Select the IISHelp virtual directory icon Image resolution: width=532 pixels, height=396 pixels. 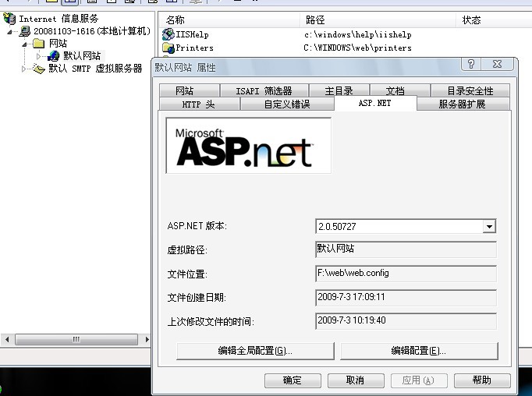[x=168, y=35]
